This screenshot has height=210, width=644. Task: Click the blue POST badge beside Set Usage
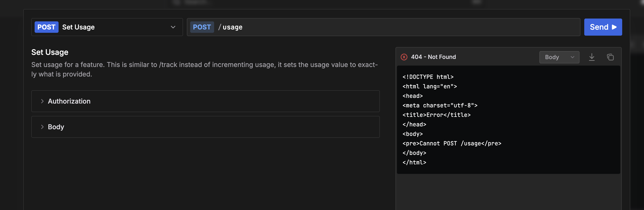coord(46,27)
